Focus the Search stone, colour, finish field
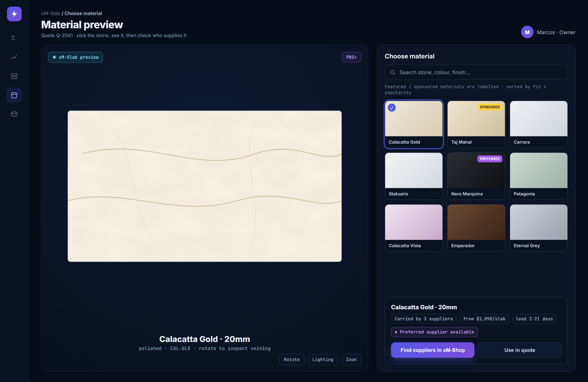Screen dimensions: 588x382 coord(476,72)
